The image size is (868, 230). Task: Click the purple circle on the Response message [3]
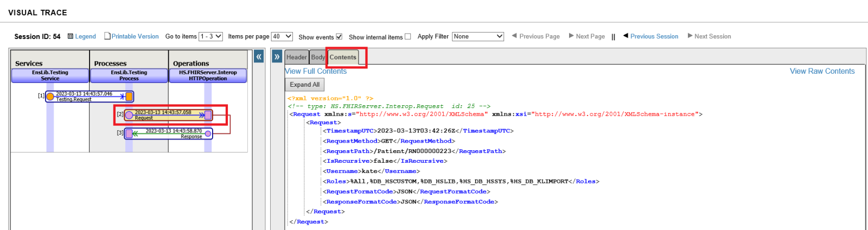208,133
